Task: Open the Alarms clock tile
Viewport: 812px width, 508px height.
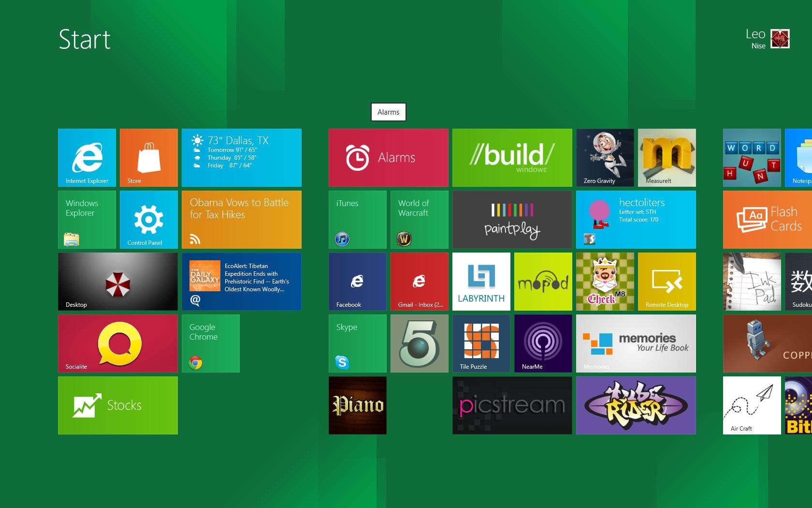Action: click(x=389, y=158)
